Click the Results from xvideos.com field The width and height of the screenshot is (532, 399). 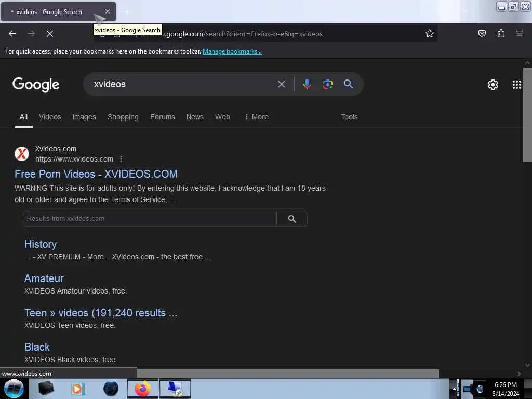click(150, 219)
